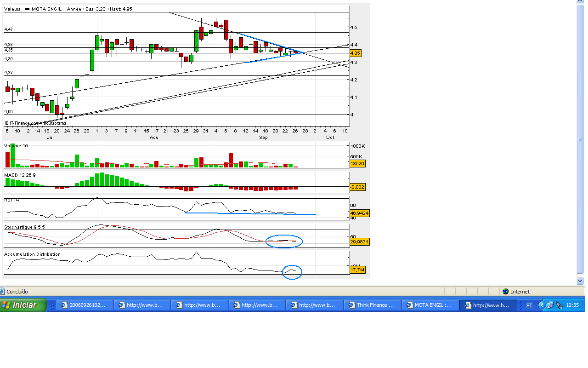This screenshot has width=588, height=368.
Task: Click the Sep month label
Action: (x=263, y=137)
